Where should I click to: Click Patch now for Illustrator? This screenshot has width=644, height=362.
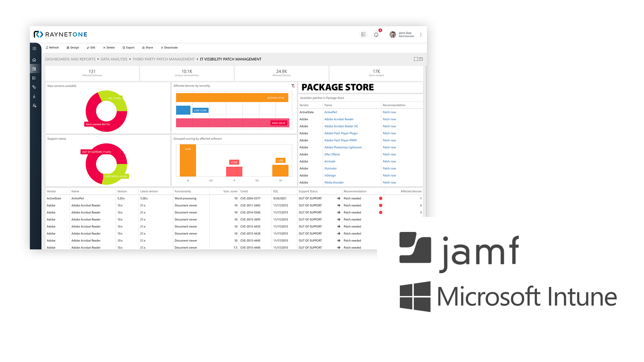[389, 169]
